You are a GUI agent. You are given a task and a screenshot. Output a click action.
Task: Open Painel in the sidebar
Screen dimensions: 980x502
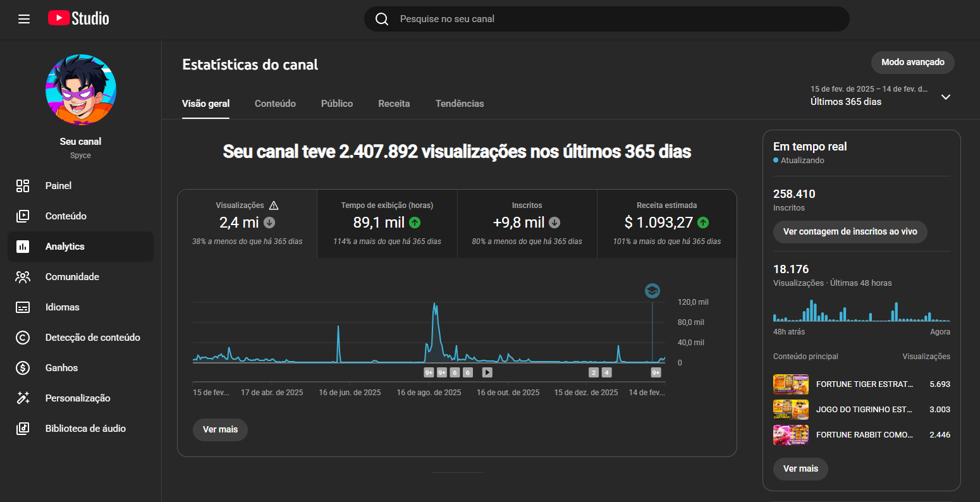[80, 186]
